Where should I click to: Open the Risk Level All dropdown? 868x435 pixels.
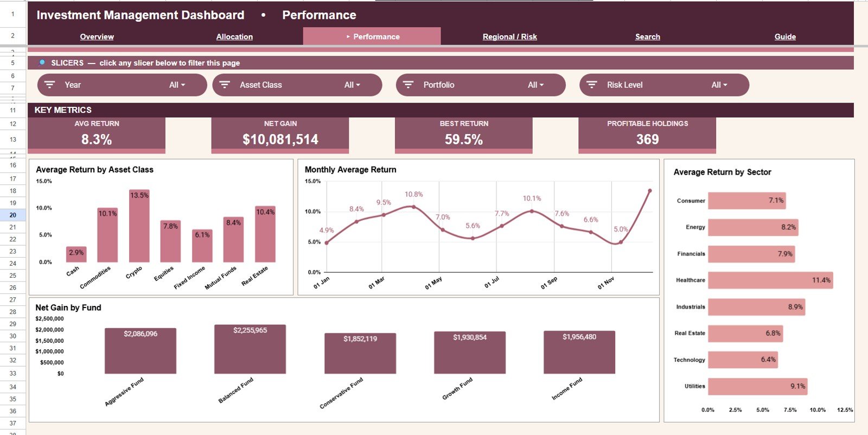pos(719,85)
